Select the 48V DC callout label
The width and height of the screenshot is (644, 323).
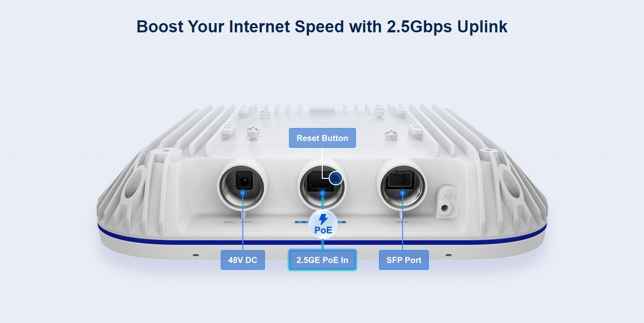[243, 260]
